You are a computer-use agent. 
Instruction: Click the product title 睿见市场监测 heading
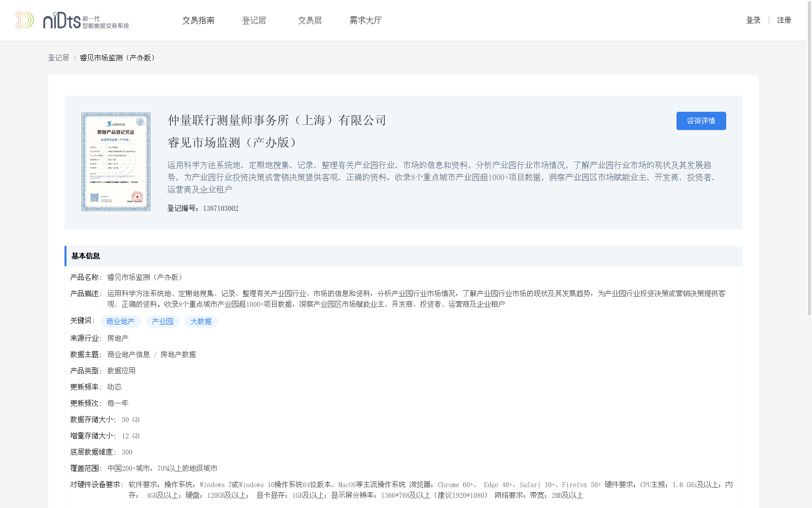click(233, 143)
